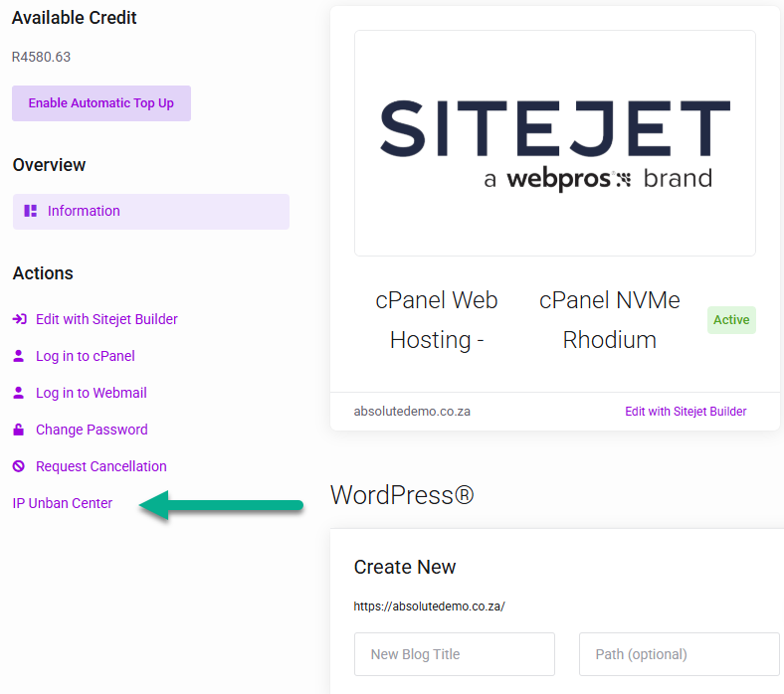Open Change Password link
The image size is (784, 694).
(92, 430)
